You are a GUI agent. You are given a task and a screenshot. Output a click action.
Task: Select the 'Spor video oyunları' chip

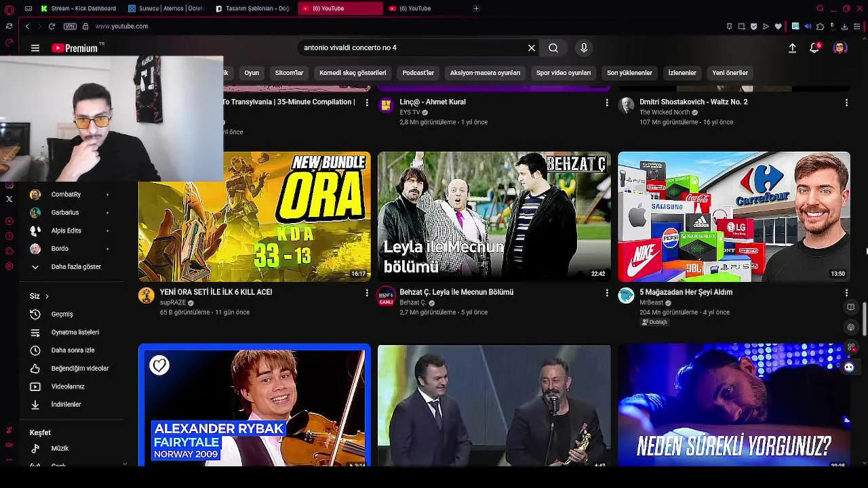[564, 73]
